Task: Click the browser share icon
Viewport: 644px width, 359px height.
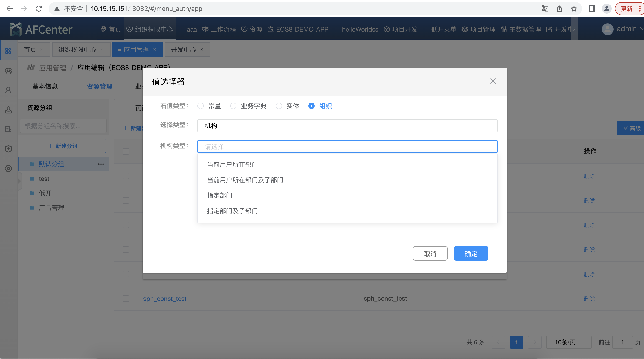Action: point(559,9)
